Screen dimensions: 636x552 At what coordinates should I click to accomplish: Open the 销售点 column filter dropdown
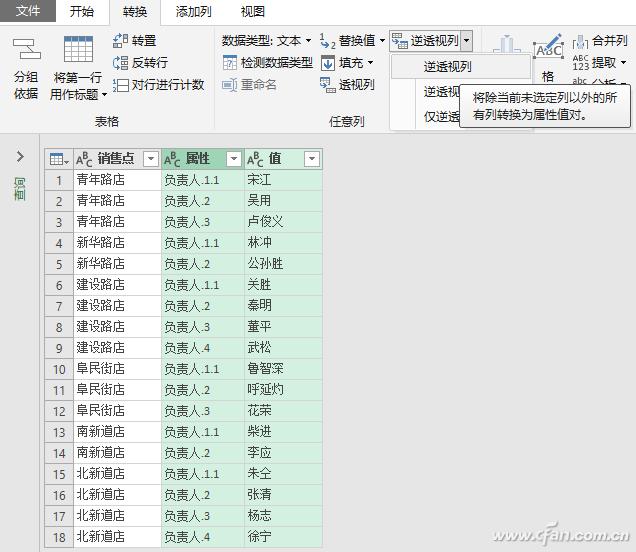(151, 159)
